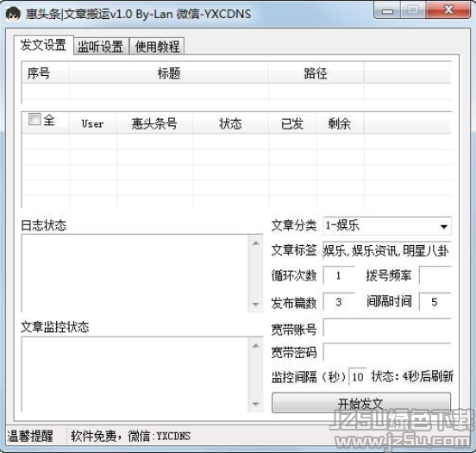Click the 剩余 column header
The image size is (476, 453).
click(x=340, y=123)
